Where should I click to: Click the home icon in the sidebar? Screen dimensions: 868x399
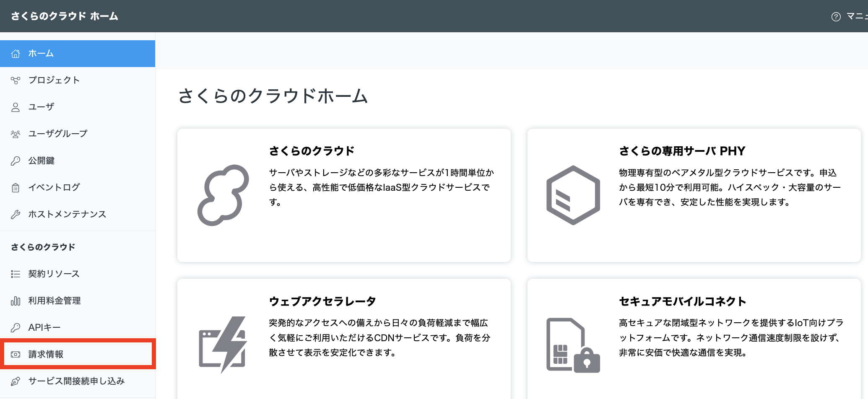[x=16, y=54]
